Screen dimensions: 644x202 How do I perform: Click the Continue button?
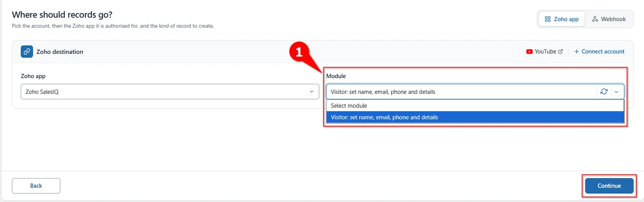[x=609, y=186]
